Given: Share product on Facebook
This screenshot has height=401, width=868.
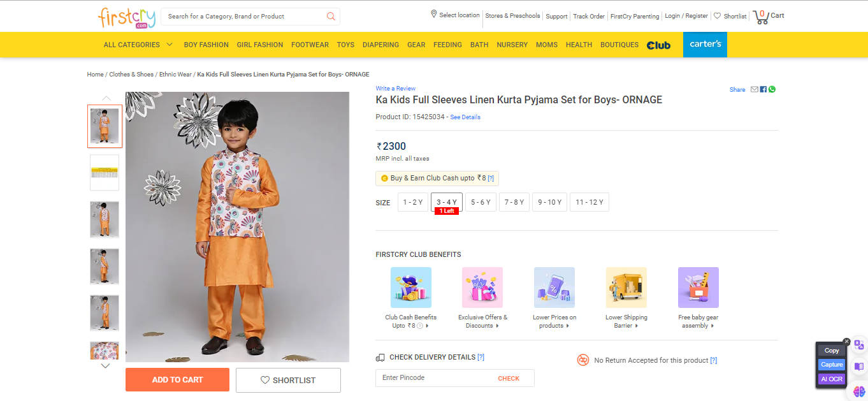Looking at the screenshot, I should click(763, 89).
